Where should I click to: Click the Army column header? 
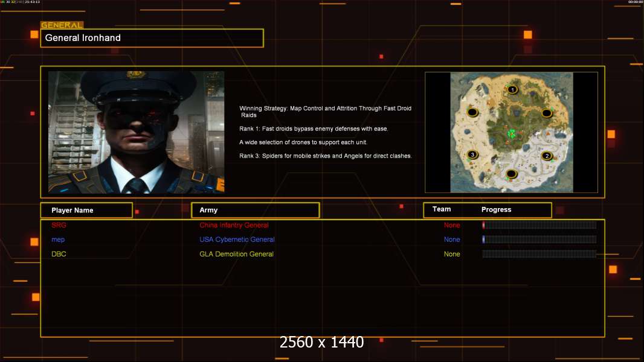255,211
